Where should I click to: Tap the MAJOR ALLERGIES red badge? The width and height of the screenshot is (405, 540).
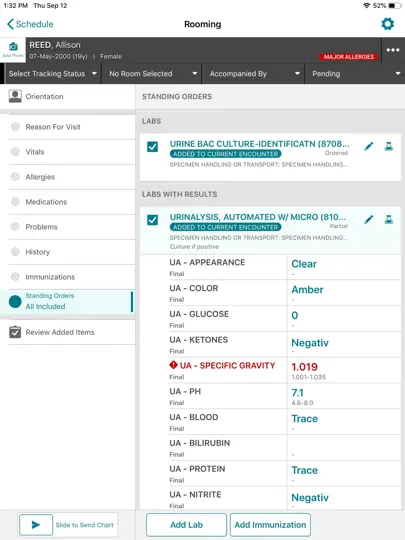pyautogui.click(x=349, y=57)
